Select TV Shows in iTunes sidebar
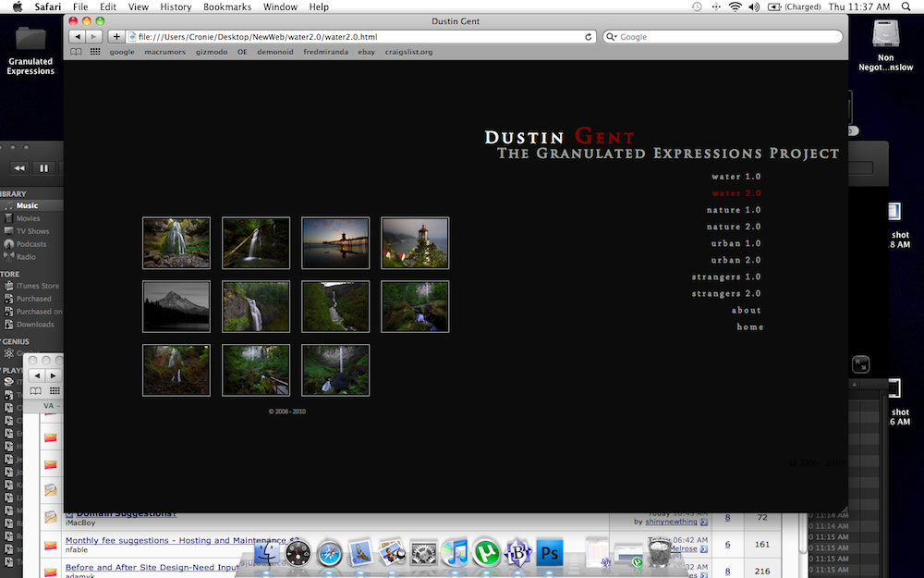This screenshot has height=578, width=924. (x=31, y=231)
